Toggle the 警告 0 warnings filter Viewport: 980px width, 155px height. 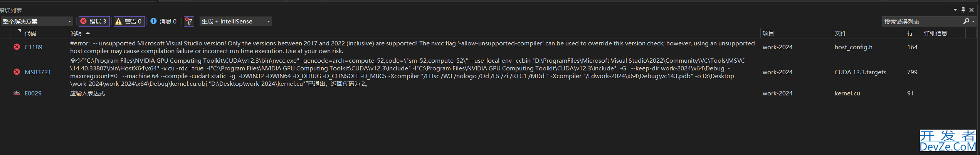[x=129, y=22]
